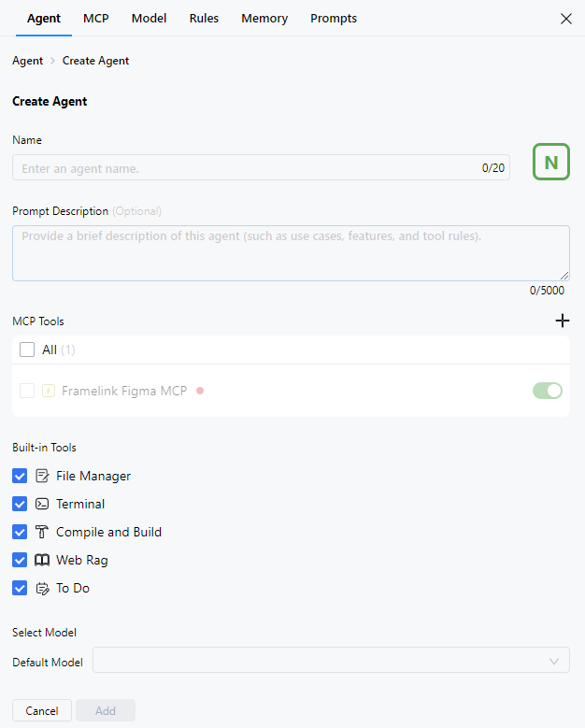Disable the Web Rag checkbox
Screen dimensions: 585x728
[x=20, y=560]
